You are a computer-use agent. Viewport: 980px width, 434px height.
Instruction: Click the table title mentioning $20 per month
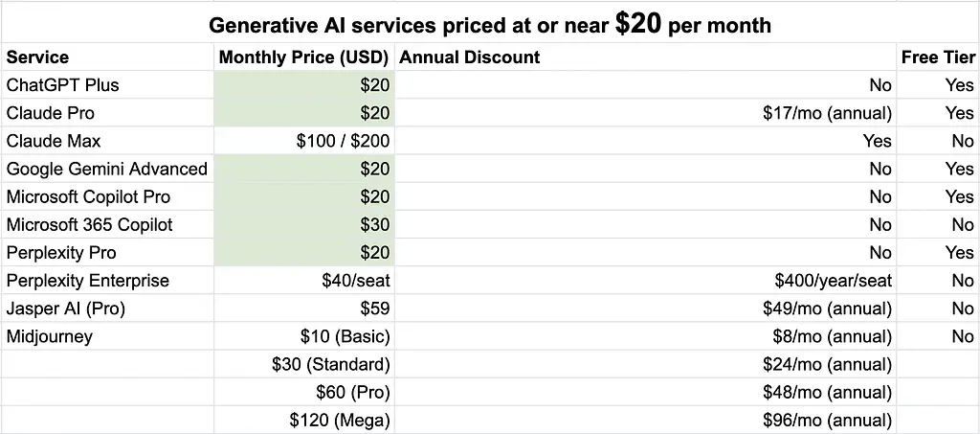(490, 24)
